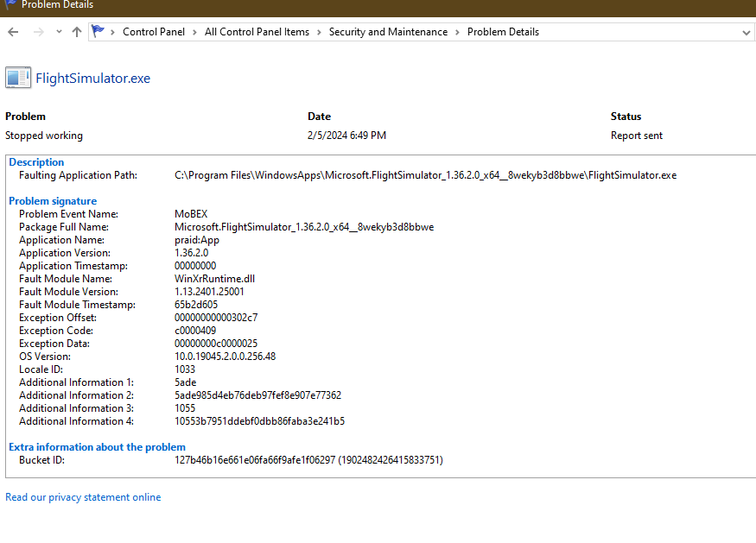Screen dimensions: 756x543
Task: Click the Description section heading
Action: click(36, 162)
